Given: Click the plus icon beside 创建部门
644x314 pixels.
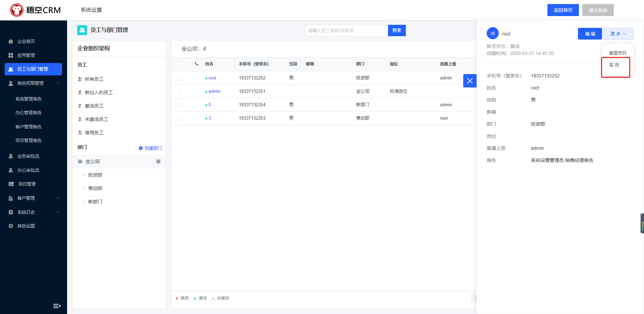Looking at the screenshot, I should coord(141,148).
